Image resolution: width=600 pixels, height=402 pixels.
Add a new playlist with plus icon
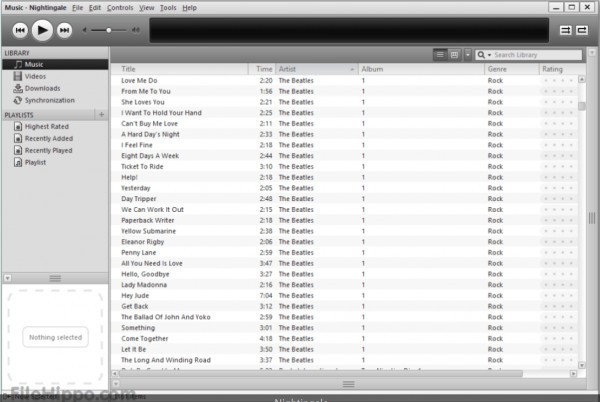tap(101, 114)
